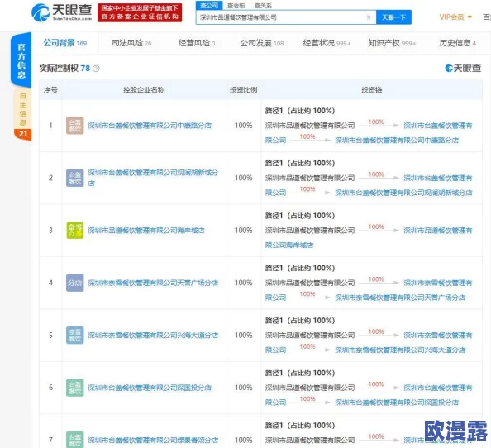The height and width of the screenshot is (448, 491).
Task: Click the 控股企业名称 column header
Action: point(144,90)
